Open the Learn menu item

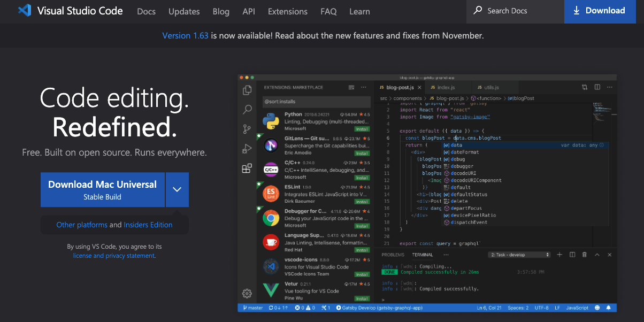click(x=359, y=11)
